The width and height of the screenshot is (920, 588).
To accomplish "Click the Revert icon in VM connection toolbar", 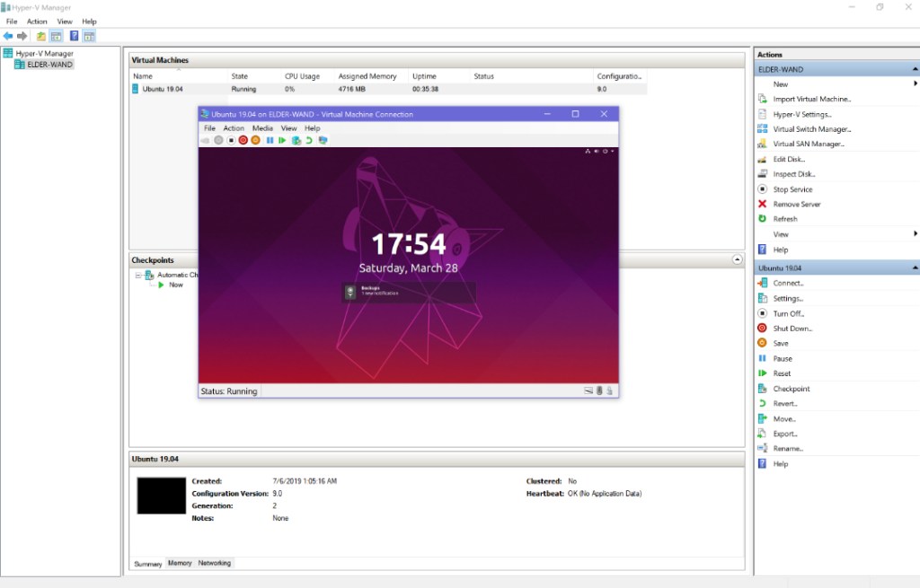I will pos(309,140).
